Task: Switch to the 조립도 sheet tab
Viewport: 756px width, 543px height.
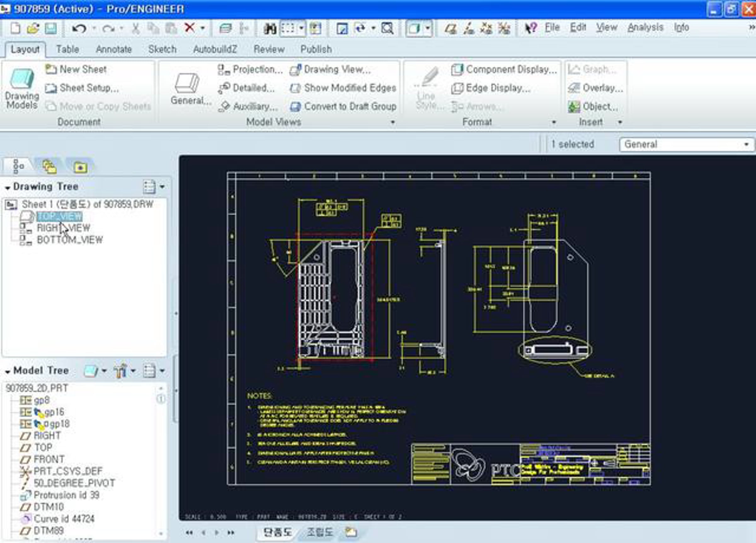Action: [320, 532]
